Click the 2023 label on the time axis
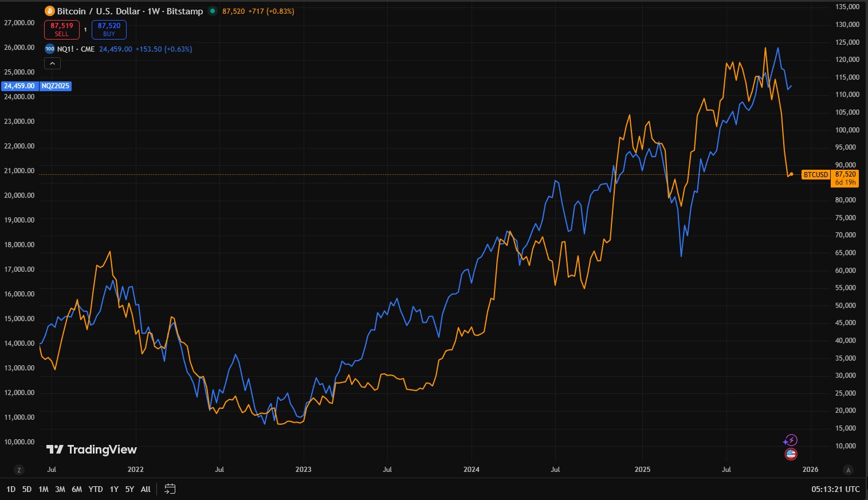This screenshot has height=500, width=868. (303, 470)
